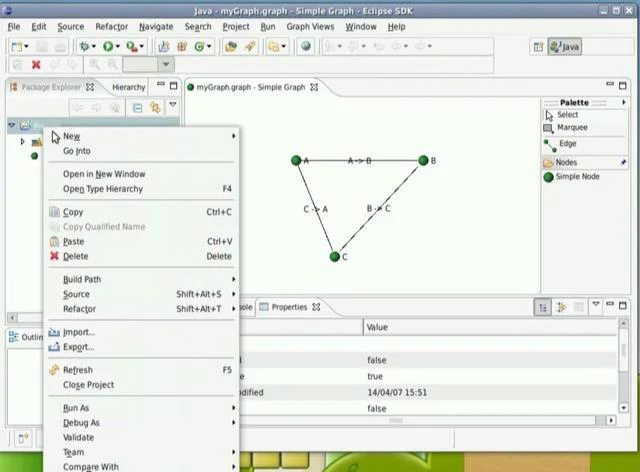Collapse the project tree node

[11, 125]
